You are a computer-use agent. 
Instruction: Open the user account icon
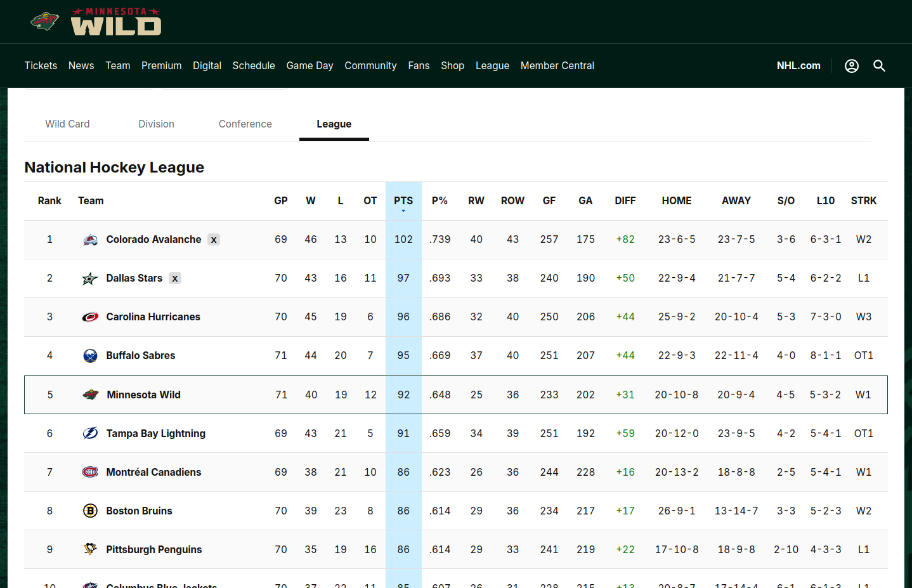click(x=851, y=66)
